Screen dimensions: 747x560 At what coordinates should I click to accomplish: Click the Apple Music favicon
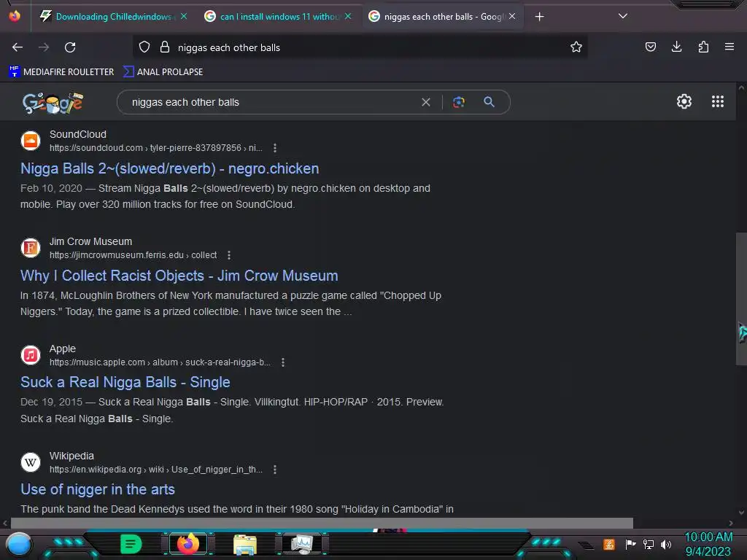pyautogui.click(x=31, y=355)
